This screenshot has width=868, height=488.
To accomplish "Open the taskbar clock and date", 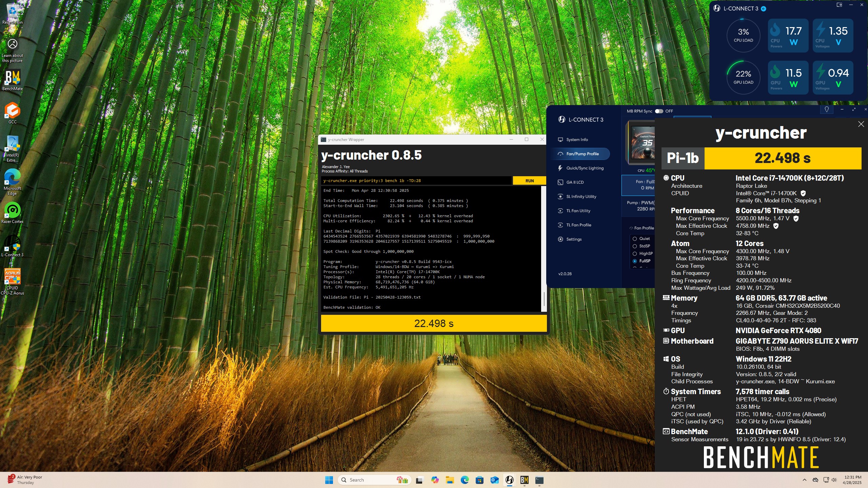I will [x=852, y=480].
